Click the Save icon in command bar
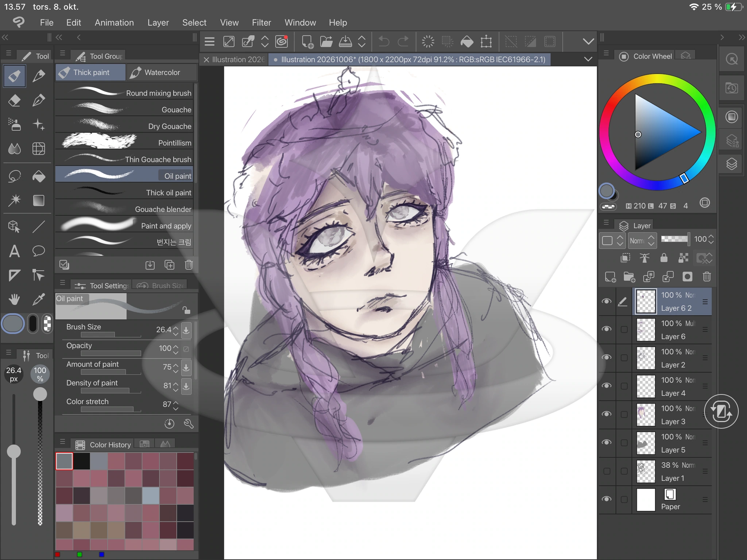 pyautogui.click(x=345, y=42)
